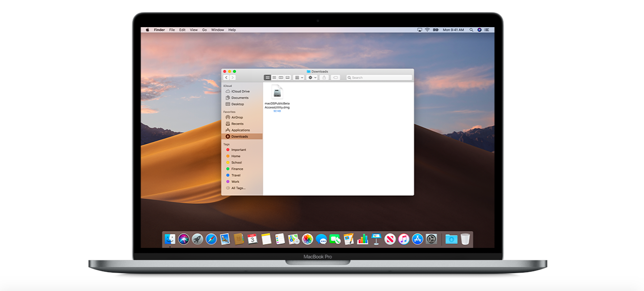
Task: Select the purple Work tag
Action: tap(242, 182)
